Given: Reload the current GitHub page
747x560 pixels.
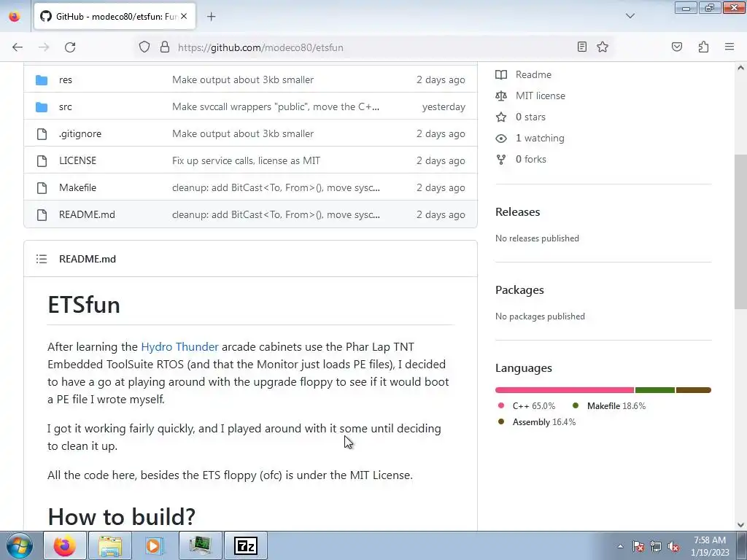Looking at the screenshot, I should coord(70,47).
